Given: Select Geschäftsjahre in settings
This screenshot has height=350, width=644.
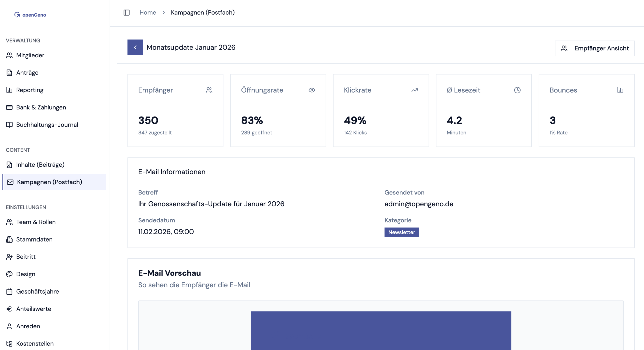Looking at the screenshot, I should pos(37,292).
